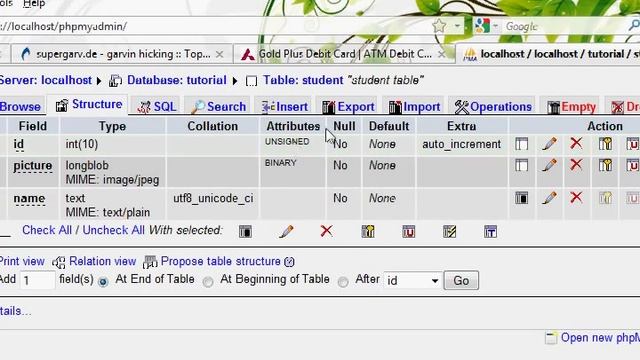Click the utf8_unicode_ci collation cell
The height and width of the screenshot is (360, 640).
[213, 198]
